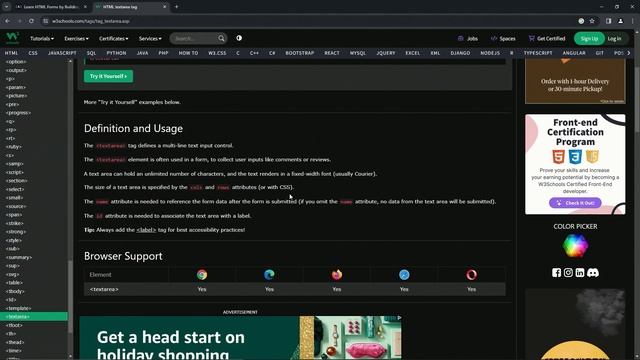
Task: Open the tab search dropdown arrow
Action: (x=7, y=7)
